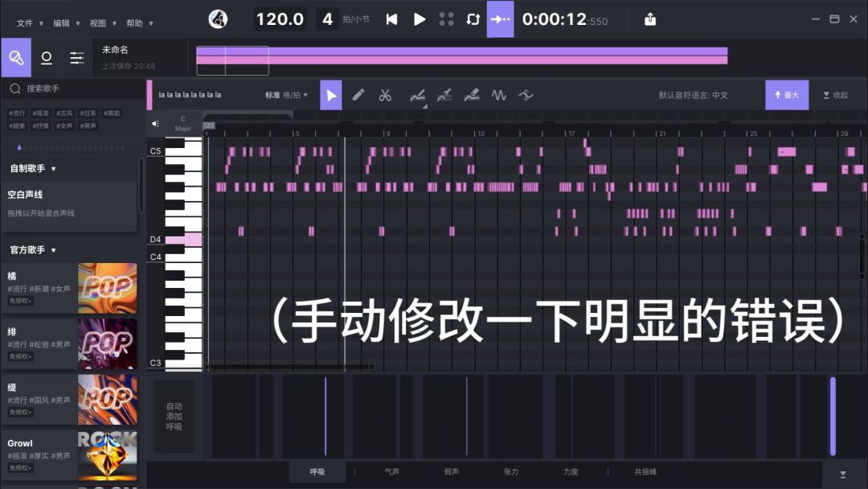Open the mixer sliders panel
The image size is (868, 489).
[x=77, y=58]
